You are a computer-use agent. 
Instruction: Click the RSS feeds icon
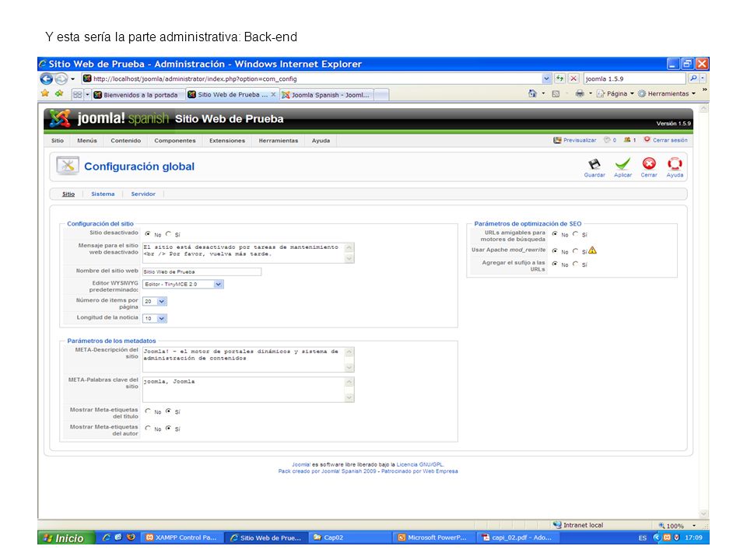(556, 94)
